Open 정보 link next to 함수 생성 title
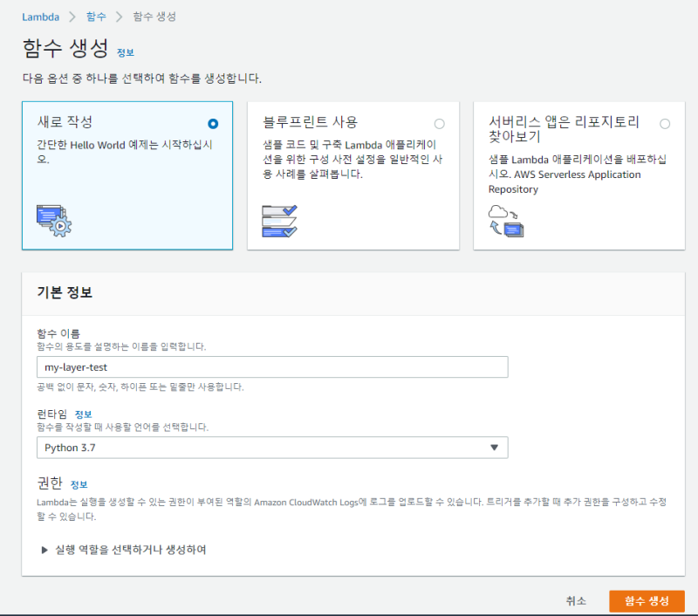 coord(126,52)
